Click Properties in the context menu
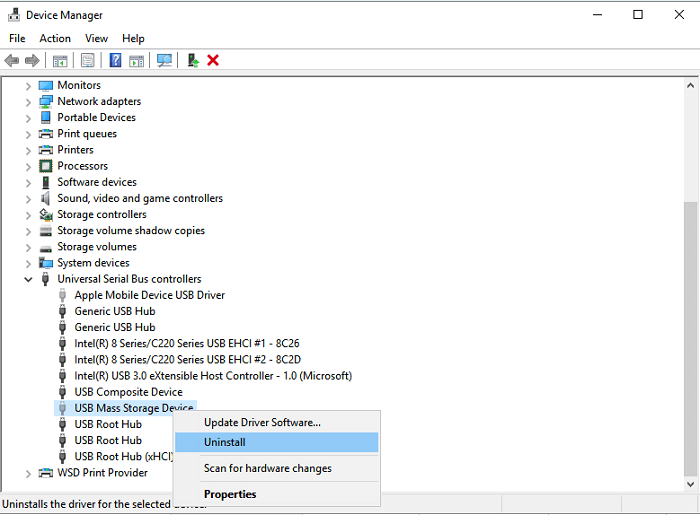Screen dimensions: 700x515 coord(230,494)
